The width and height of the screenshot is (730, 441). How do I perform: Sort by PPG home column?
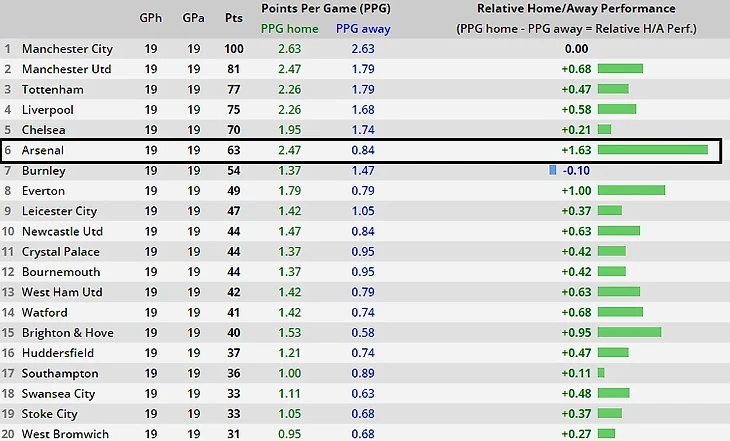[x=289, y=29]
